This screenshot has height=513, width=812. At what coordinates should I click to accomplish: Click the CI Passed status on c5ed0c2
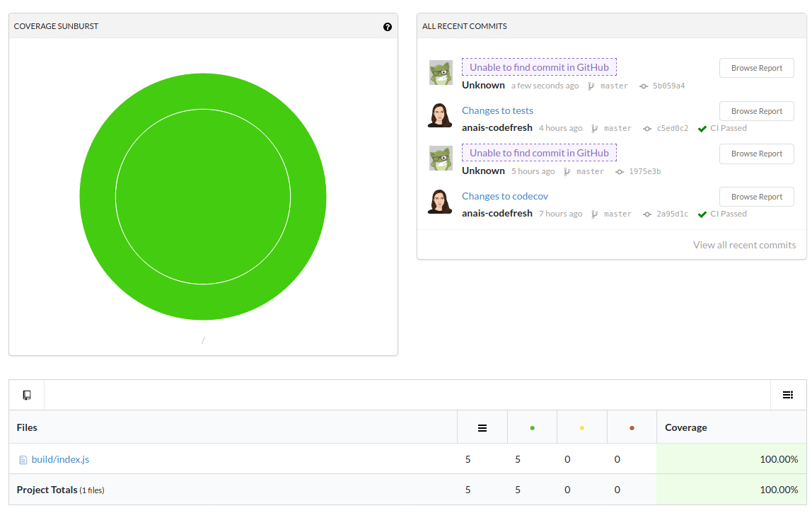[x=728, y=128]
